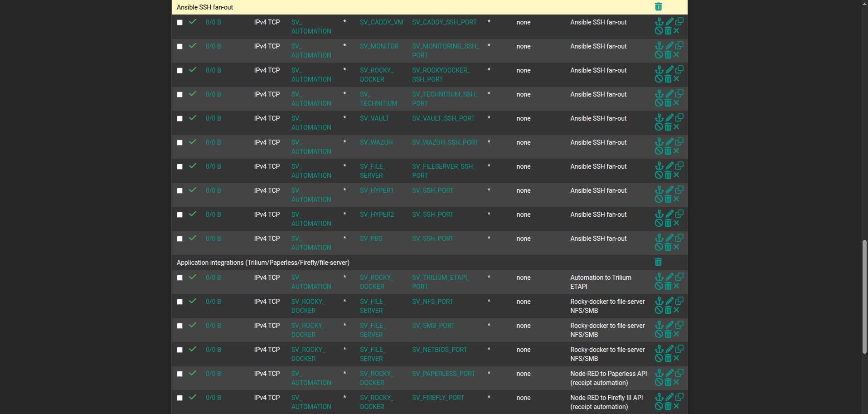Open the SV_WAZUH destination alias link
This screenshot has height=414, width=868.
tap(376, 142)
